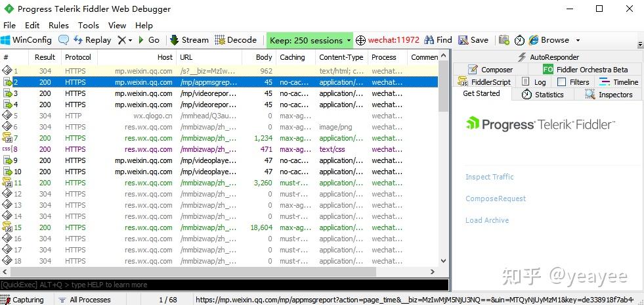644x305 pixels.
Task: Expand the Browse dropdown arrow
Action: click(578, 40)
